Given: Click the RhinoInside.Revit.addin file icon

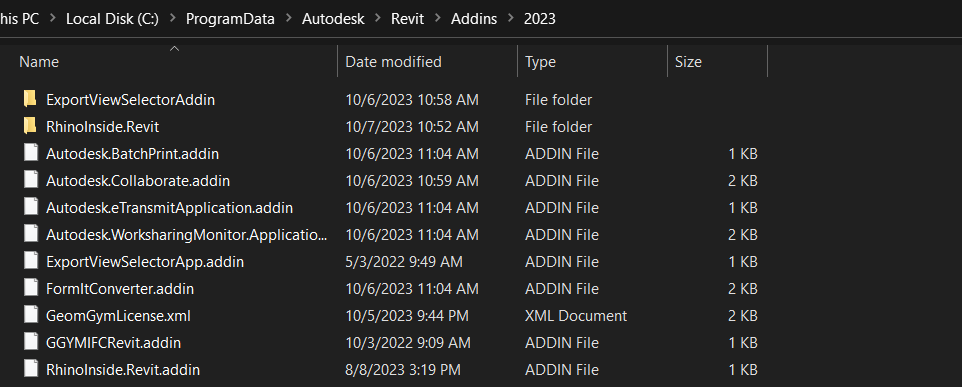Looking at the screenshot, I should click(x=31, y=369).
